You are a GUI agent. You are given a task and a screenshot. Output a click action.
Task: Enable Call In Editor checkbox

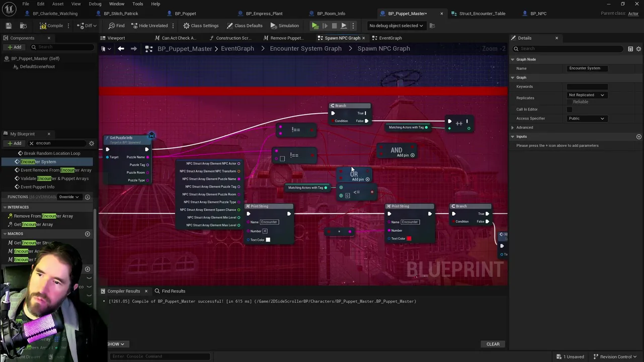(x=570, y=110)
